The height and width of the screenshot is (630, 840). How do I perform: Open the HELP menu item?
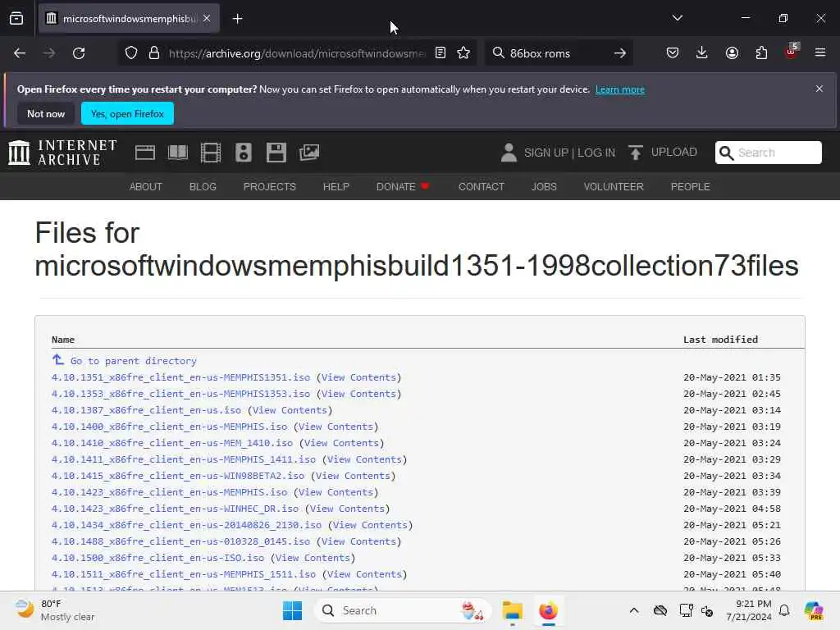[x=336, y=186]
